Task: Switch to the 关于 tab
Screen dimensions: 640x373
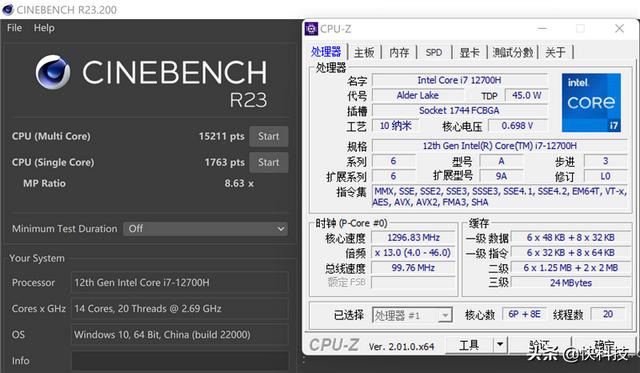Action: pyautogui.click(x=556, y=52)
